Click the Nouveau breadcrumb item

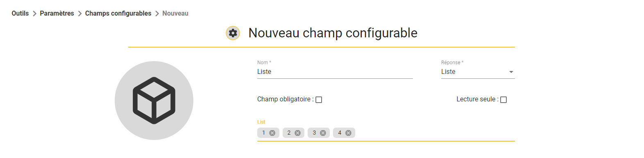[x=175, y=14]
